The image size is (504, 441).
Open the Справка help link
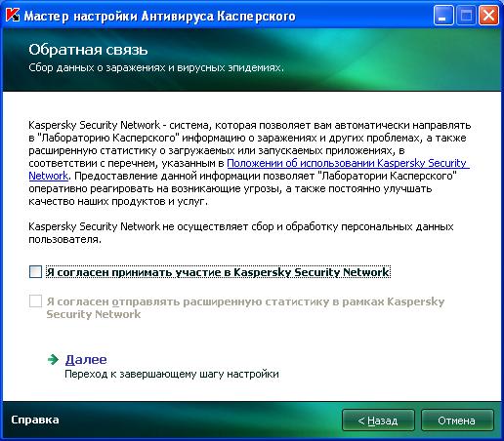coord(35,420)
